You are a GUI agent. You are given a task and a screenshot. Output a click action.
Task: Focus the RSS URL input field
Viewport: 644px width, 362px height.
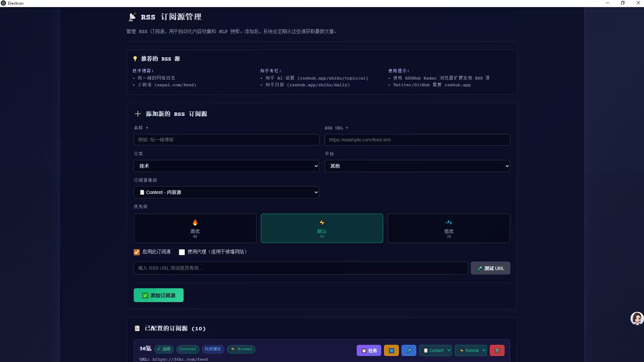(x=417, y=140)
